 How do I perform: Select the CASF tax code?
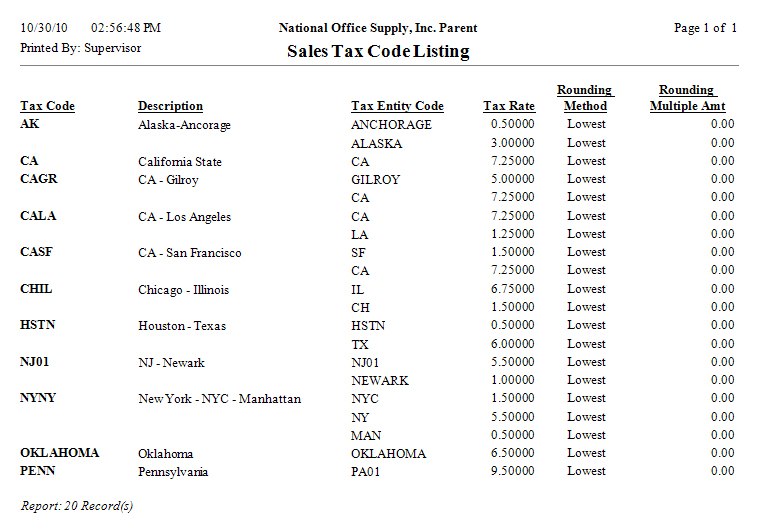pos(36,253)
